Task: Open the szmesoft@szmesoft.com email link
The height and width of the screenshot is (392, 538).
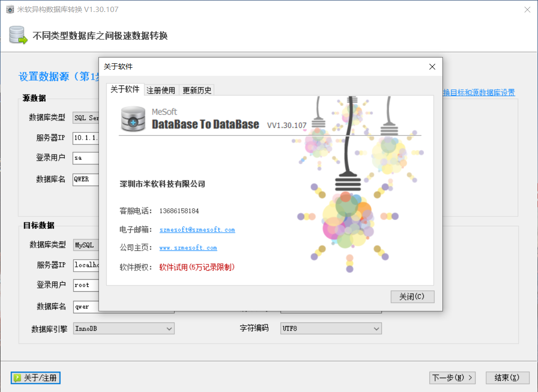Action: pos(197,229)
